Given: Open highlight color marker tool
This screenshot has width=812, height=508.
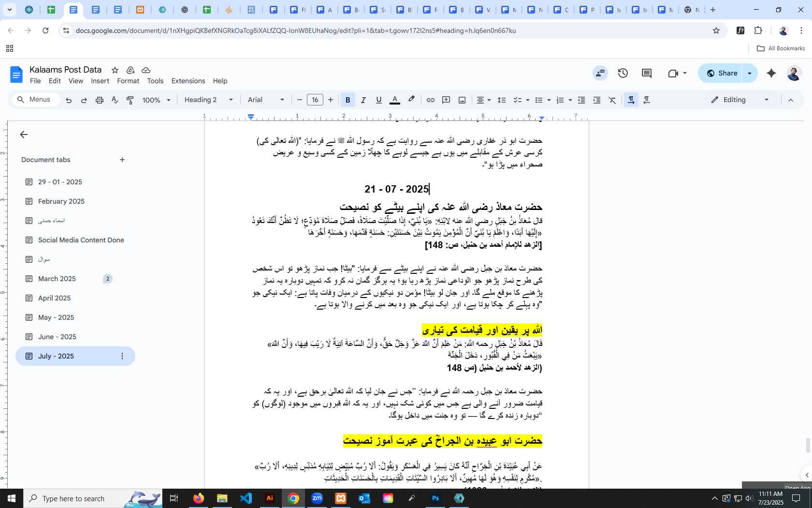Looking at the screenshot, I should (x=411, y=100).
